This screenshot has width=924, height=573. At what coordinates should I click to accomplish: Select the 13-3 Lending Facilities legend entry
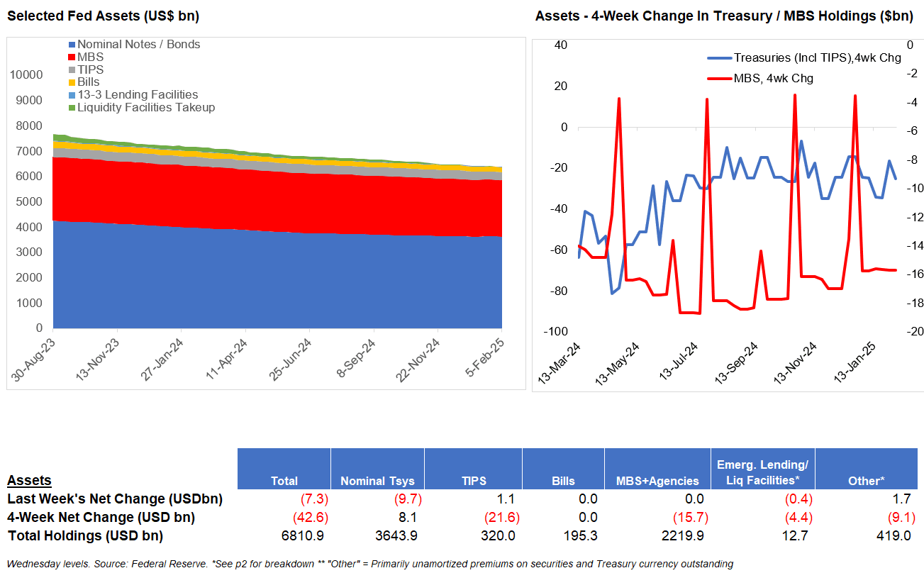point(138,95)
